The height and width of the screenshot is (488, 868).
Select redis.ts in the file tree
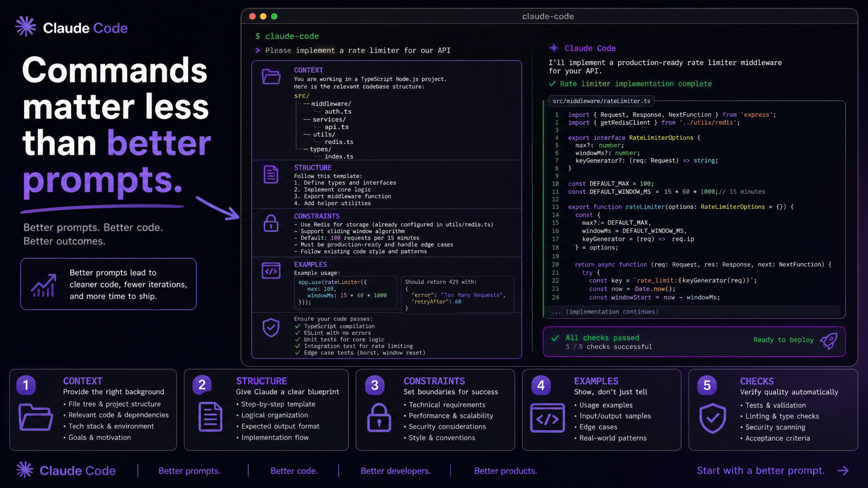339,142
